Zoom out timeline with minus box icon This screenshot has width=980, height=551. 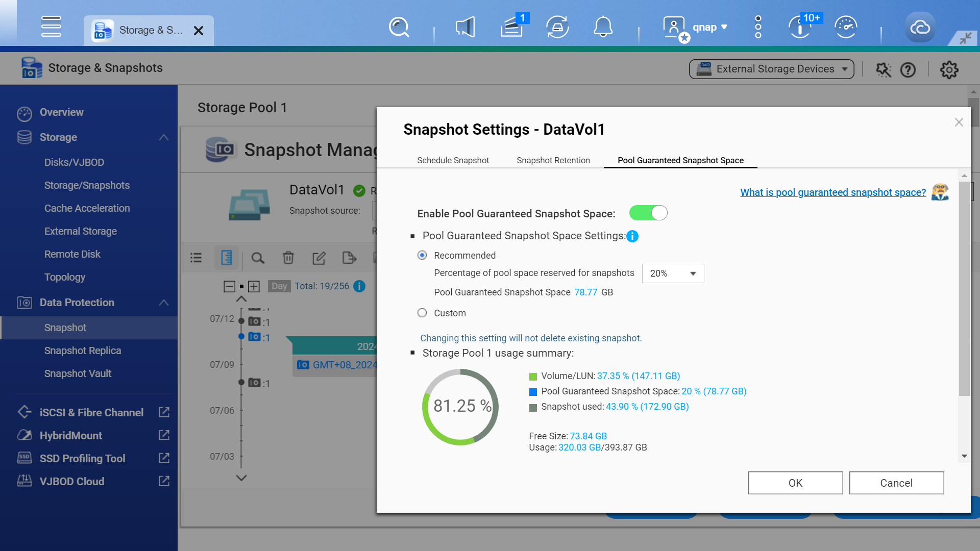pyautogui.click(x=229, y=286)
